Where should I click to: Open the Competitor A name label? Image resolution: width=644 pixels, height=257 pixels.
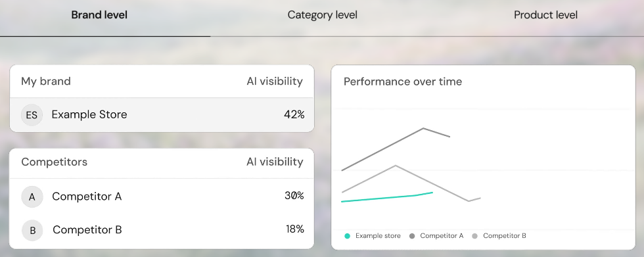[87, 197]
